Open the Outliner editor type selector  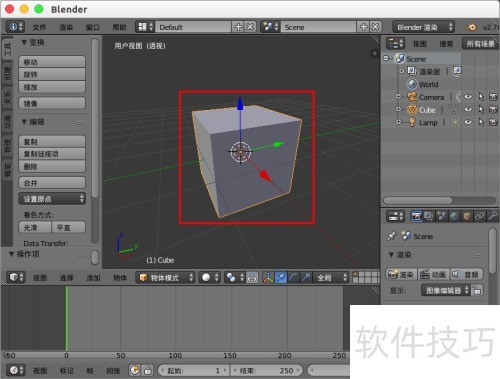[x=395, y=44]
